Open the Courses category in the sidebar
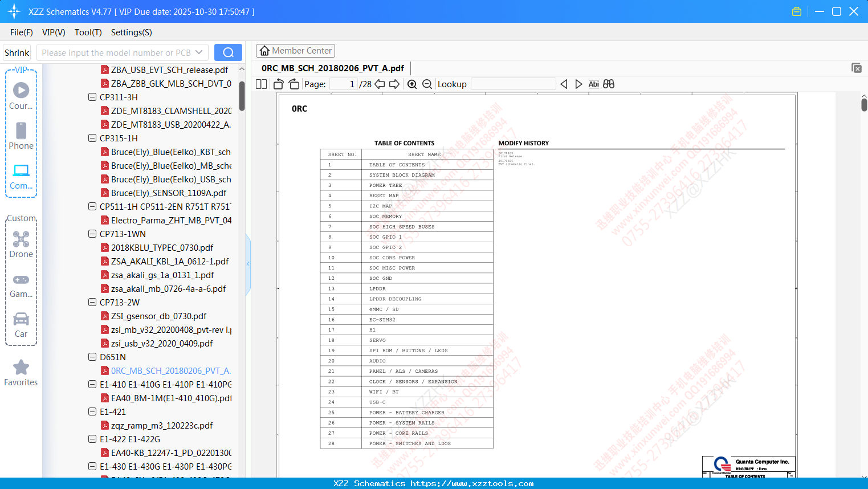This screenshot has width=868, height=489. tap(21, 96)
